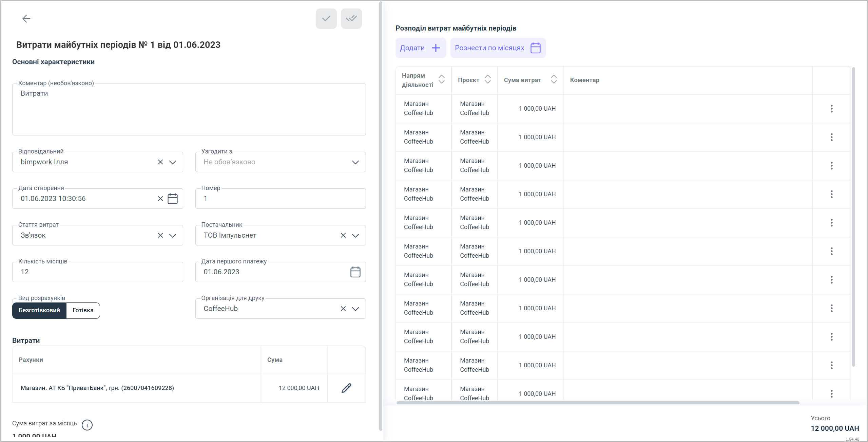Screen dimensions: 868x442
Task: Click the Додати button
Action: pyautogui.click(x=420, y=48)
